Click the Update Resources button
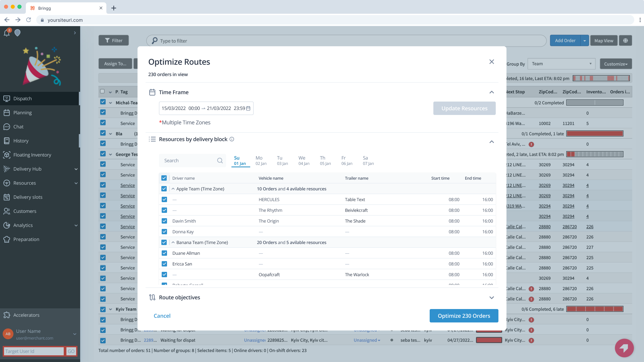Screen dimensions: 644x362 (464, 108)
